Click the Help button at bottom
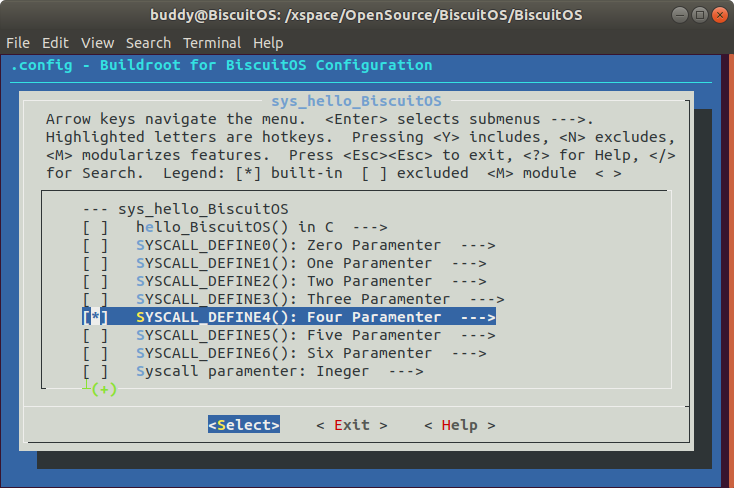This screenshot has height=488, width=734. 459,425
